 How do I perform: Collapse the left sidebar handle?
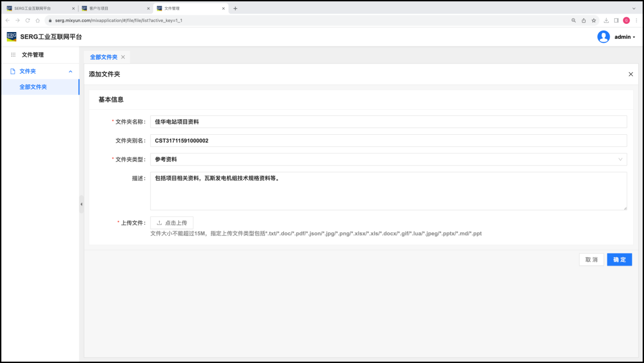pyautogui.click(x=81, y=204)
